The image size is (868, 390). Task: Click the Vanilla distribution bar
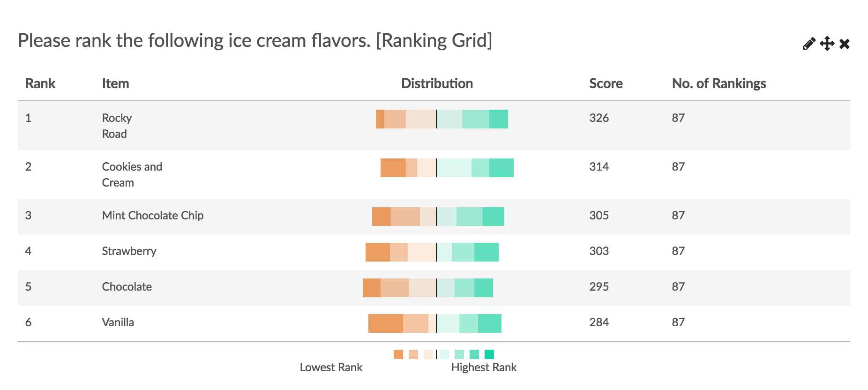(435, 323)
